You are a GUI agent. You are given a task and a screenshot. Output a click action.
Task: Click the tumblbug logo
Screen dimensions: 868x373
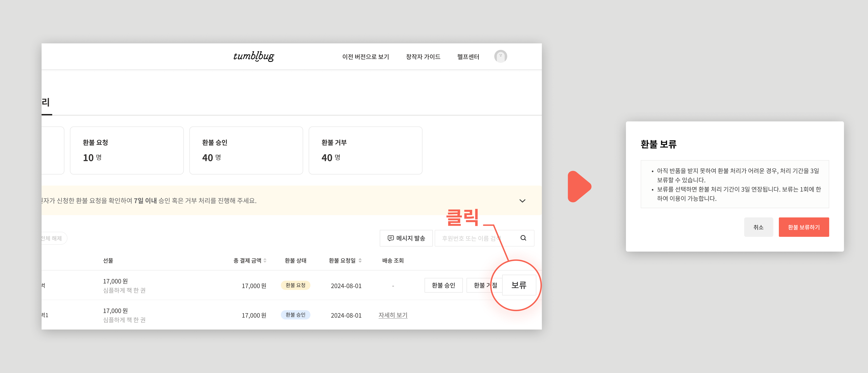[253, 56]
